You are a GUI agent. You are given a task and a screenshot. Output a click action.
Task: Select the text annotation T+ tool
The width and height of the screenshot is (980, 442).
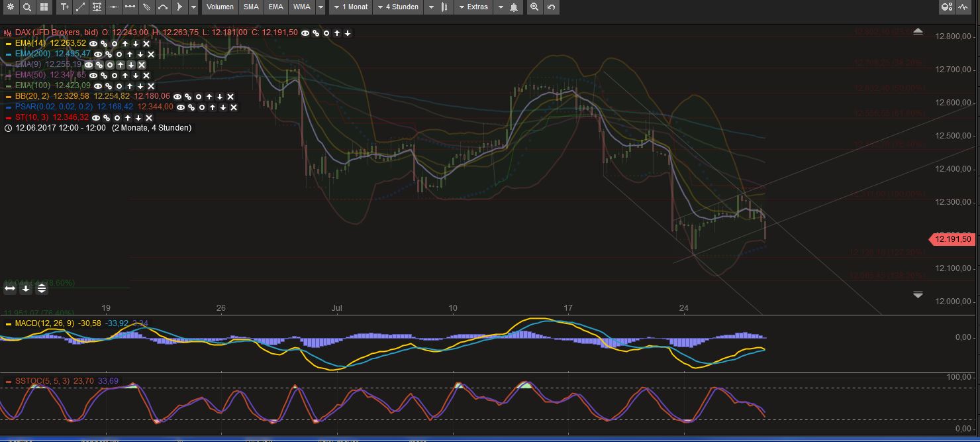64,7
